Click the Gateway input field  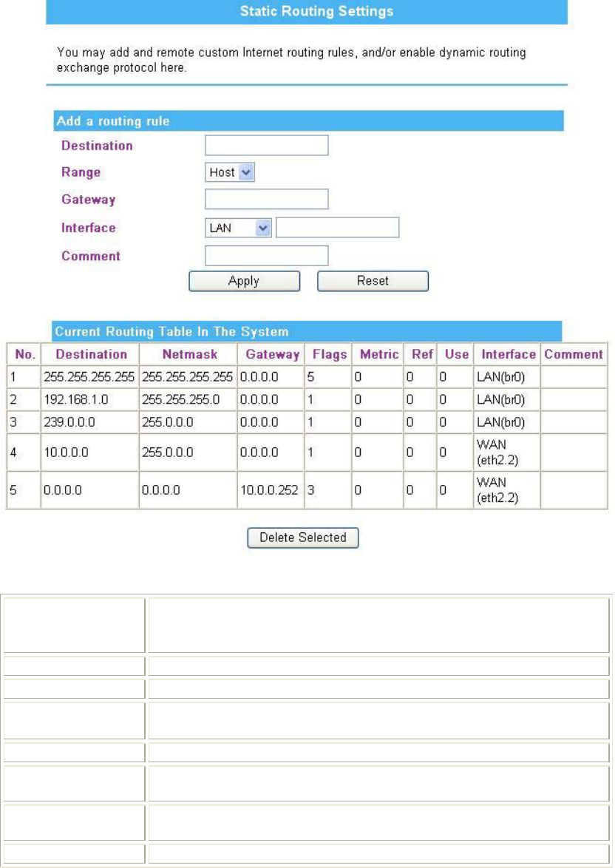(266, 200)
